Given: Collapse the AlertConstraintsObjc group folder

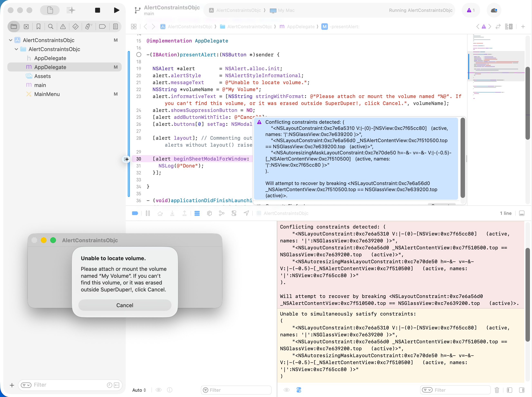Looking at the screenshot, I should [x=16, y=49].
